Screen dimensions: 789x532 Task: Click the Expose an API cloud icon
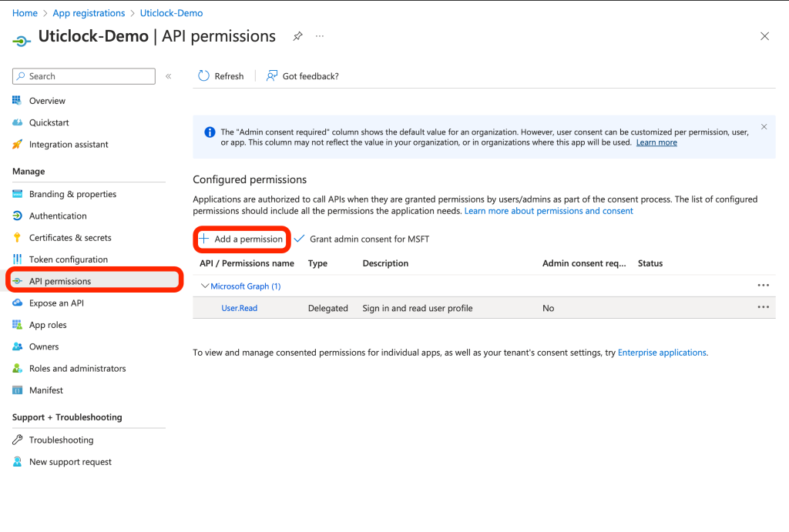[x=17, y=303]
